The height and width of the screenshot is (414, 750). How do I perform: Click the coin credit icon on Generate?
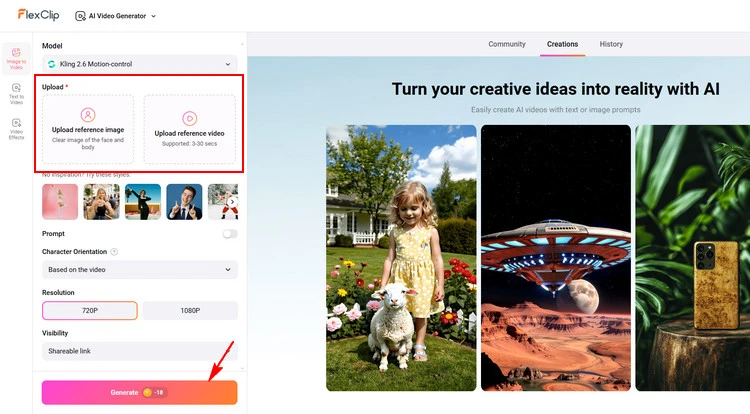point(147,392)
